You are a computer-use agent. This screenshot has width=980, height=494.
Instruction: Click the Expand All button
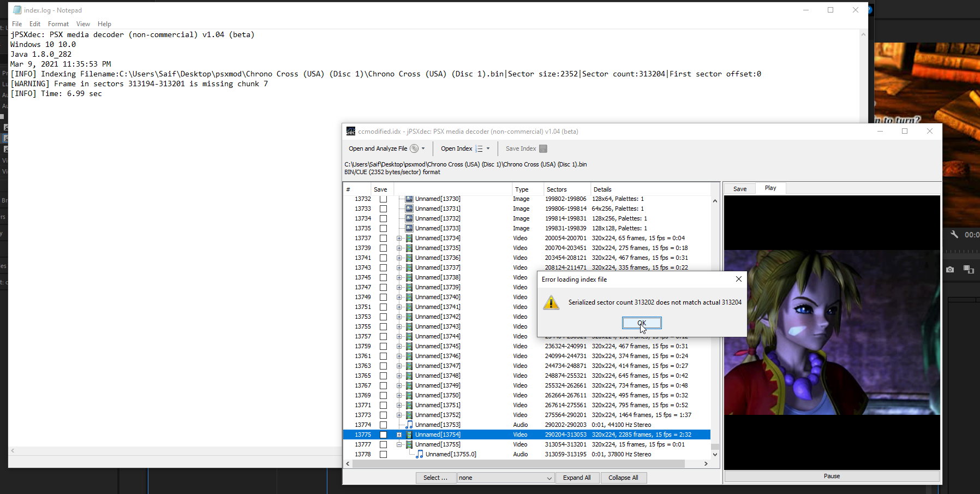pos(577,478)
